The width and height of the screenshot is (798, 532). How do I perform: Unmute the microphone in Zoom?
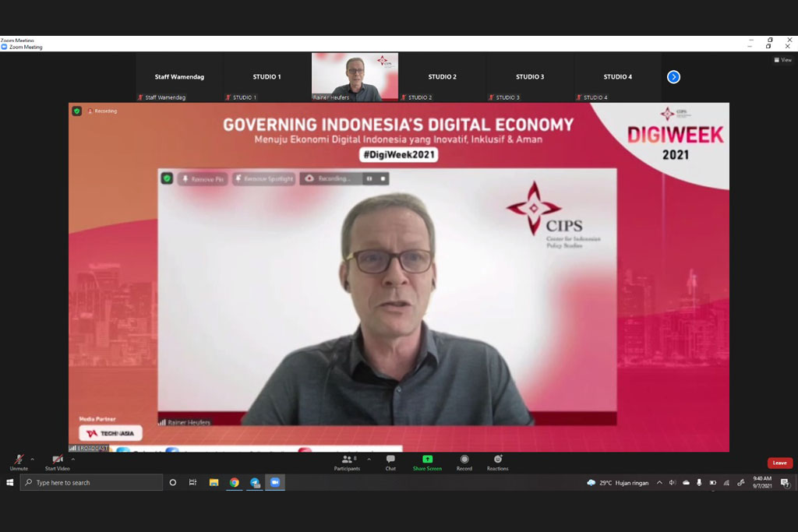pos(19,463)
